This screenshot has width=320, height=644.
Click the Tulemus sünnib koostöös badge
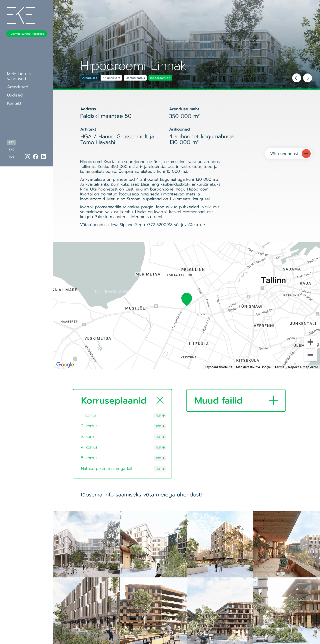[26, 34]
